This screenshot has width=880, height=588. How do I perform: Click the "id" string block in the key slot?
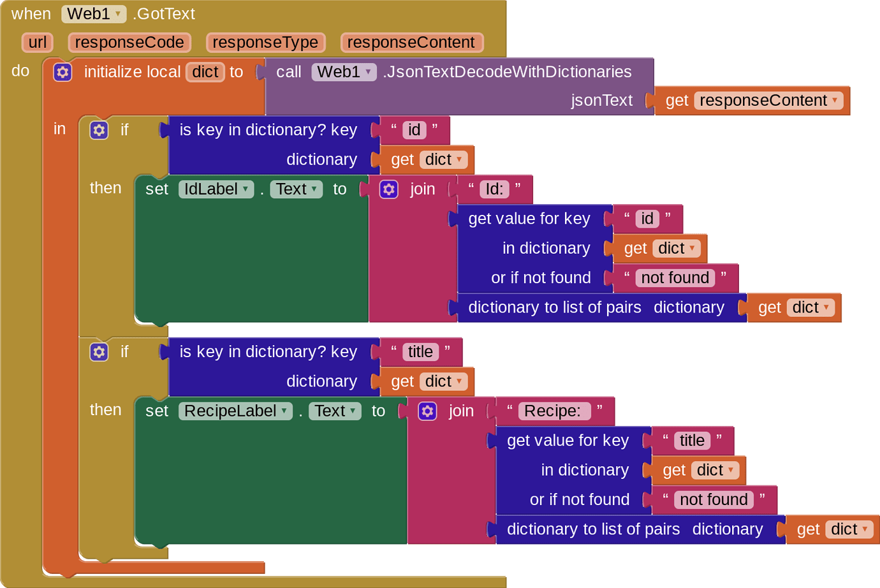pos(414,129)
